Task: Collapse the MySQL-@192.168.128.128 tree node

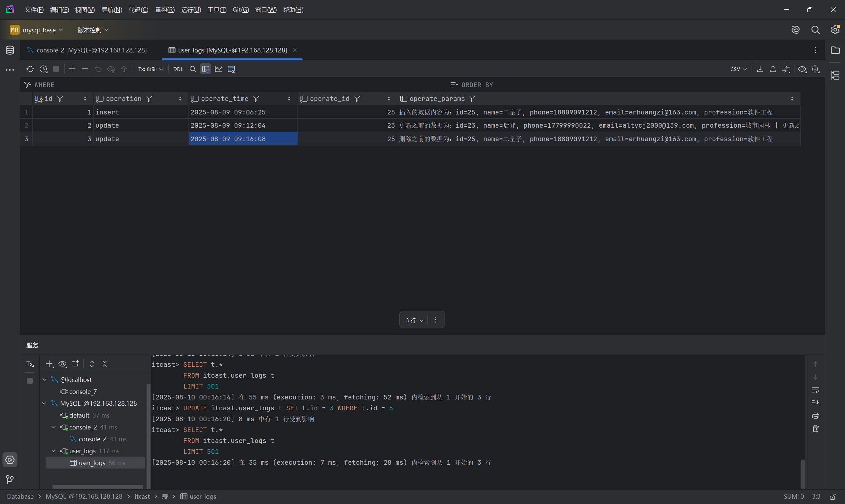Action: [45, 403]
